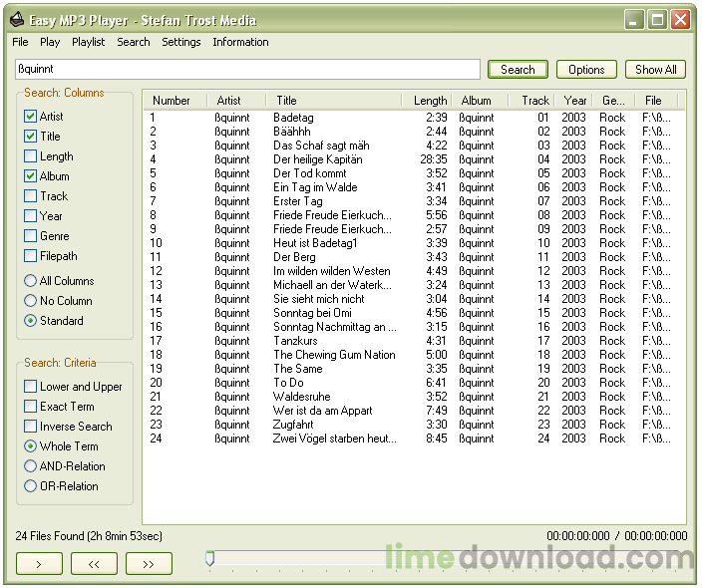Image resolution: width=702 pixels, height=588 pixels.
Task: Select the AND-Relation radio option
Action: point(31,466)
